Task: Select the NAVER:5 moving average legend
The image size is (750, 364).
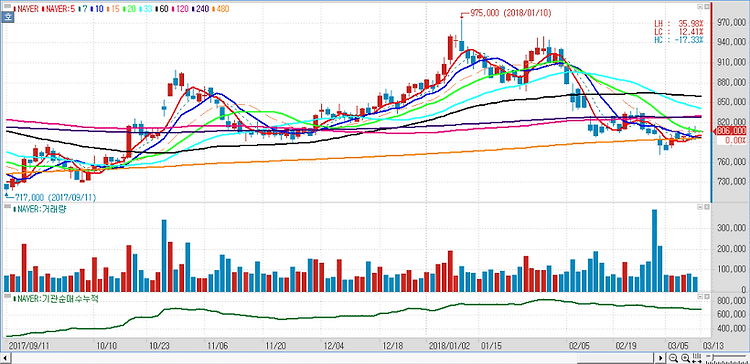Action: tap(59, 9)
